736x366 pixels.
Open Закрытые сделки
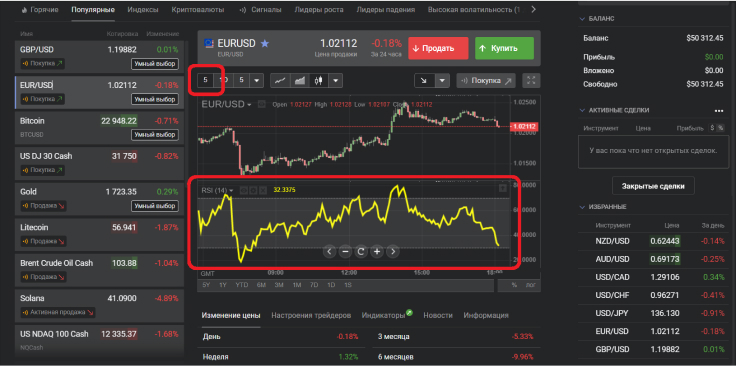tap(653, 186)
